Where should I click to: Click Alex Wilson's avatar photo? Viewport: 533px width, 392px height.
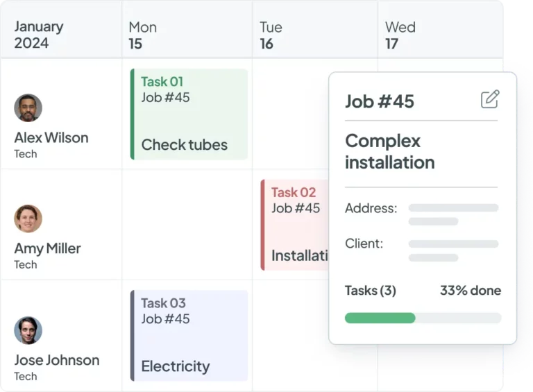[x=28, y=108]
